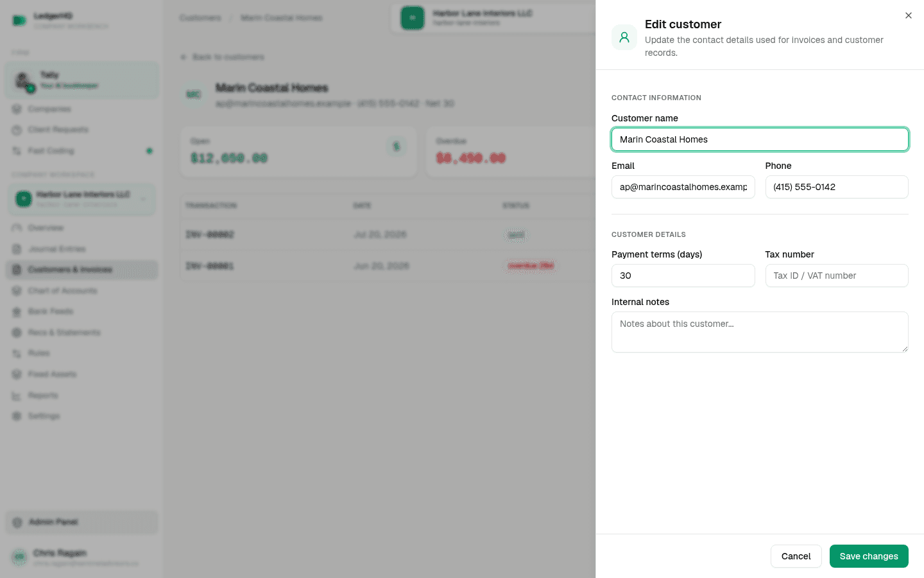Screen dimensions: 924x578
Task: Select the Fast Coding sidebar icon
Action: click(17, 151)
